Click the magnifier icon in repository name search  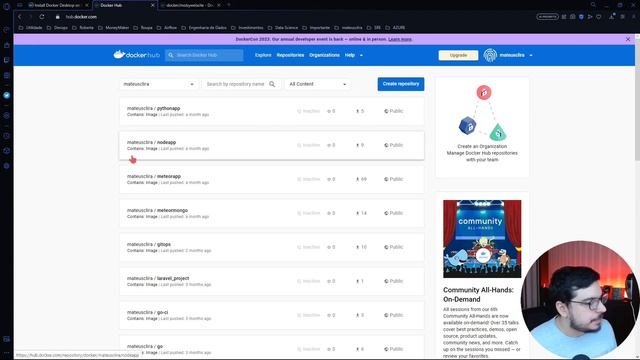[272, 84]
